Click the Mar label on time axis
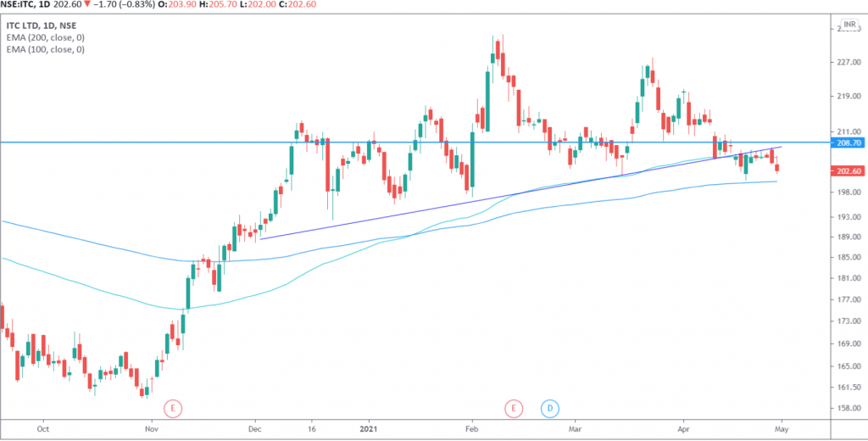 tap(575, 430)
